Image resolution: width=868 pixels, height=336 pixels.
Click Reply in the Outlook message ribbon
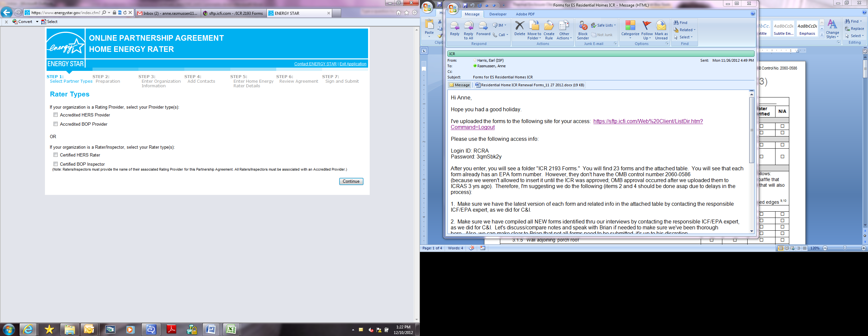pyautogui.click(x=455, y=29)
